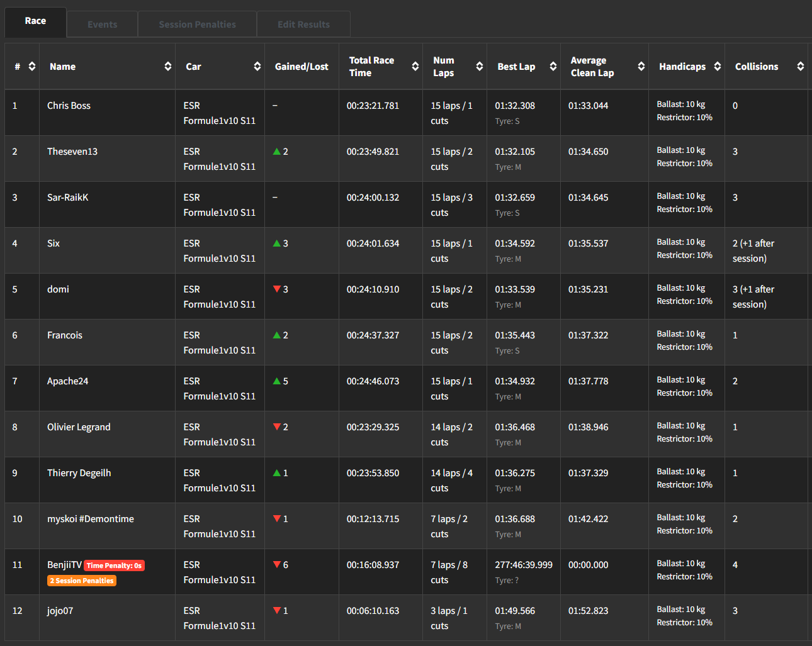Select driver name Theseven13

72,152
